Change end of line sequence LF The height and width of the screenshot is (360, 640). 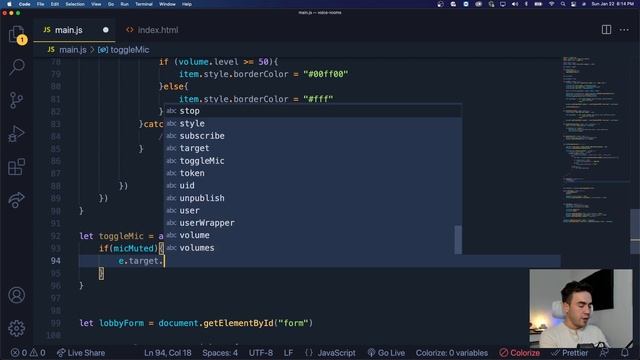pos(288,353)
